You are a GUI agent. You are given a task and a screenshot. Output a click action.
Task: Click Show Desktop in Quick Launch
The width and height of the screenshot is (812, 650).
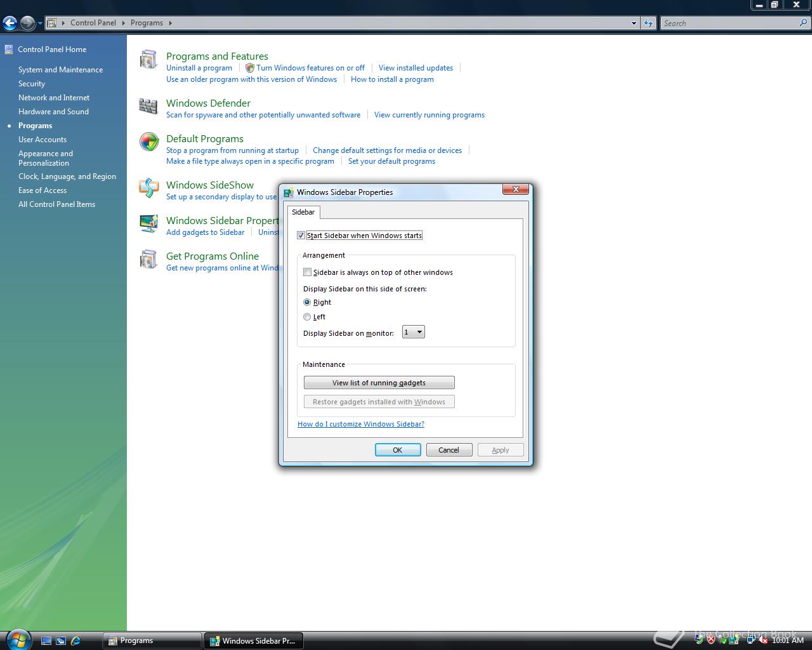point(46,641)
